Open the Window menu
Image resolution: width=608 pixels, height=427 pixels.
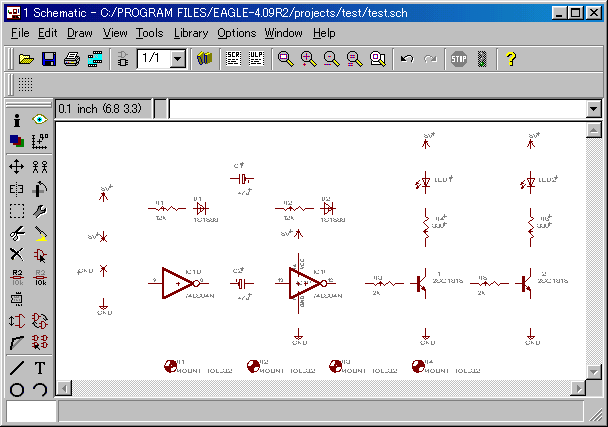coord(283,33)
